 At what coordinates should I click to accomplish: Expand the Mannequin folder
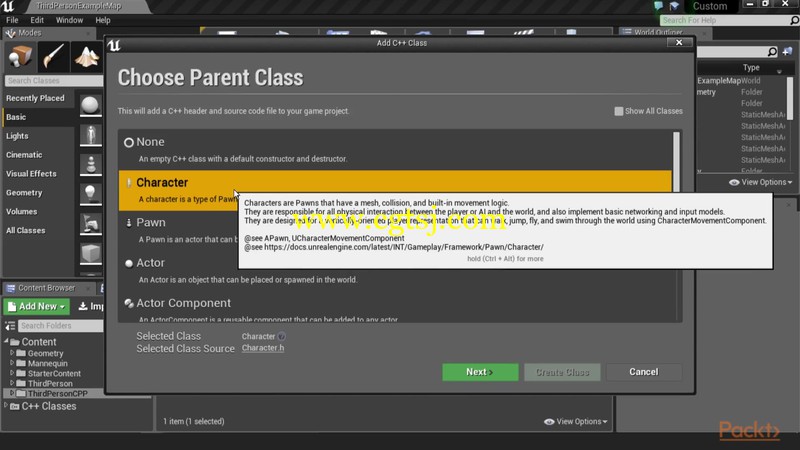point(12,363)
